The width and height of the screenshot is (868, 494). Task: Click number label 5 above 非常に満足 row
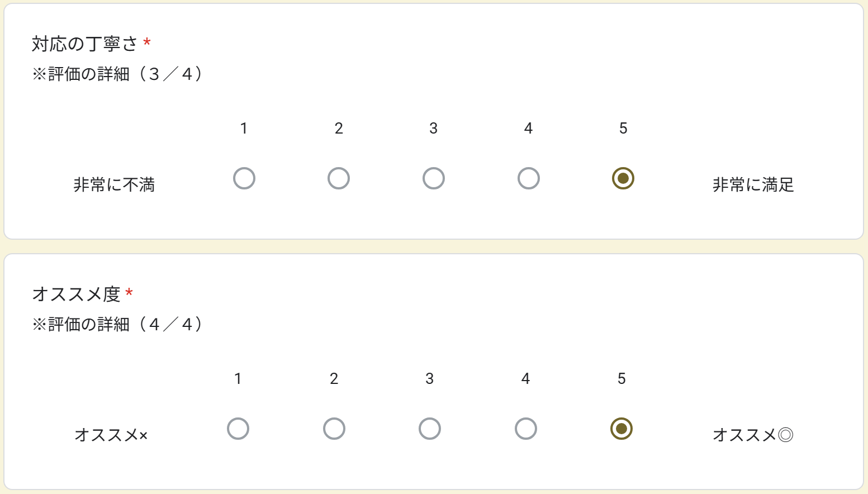click(x=623, y=129)
